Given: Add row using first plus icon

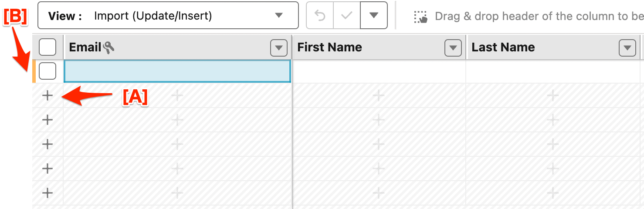Looking at the screenshot, I should (47, 95).
